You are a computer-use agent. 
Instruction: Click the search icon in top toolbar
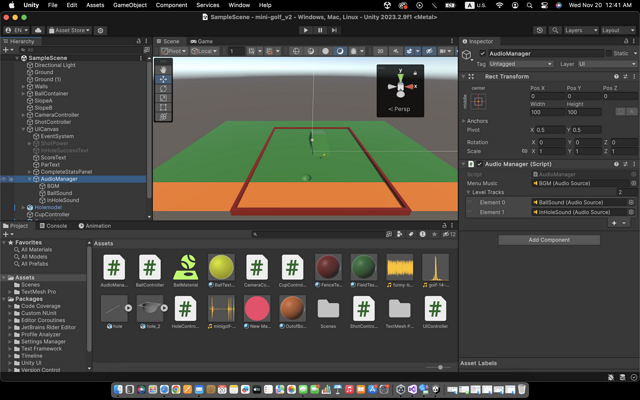(x=555, y=30)
